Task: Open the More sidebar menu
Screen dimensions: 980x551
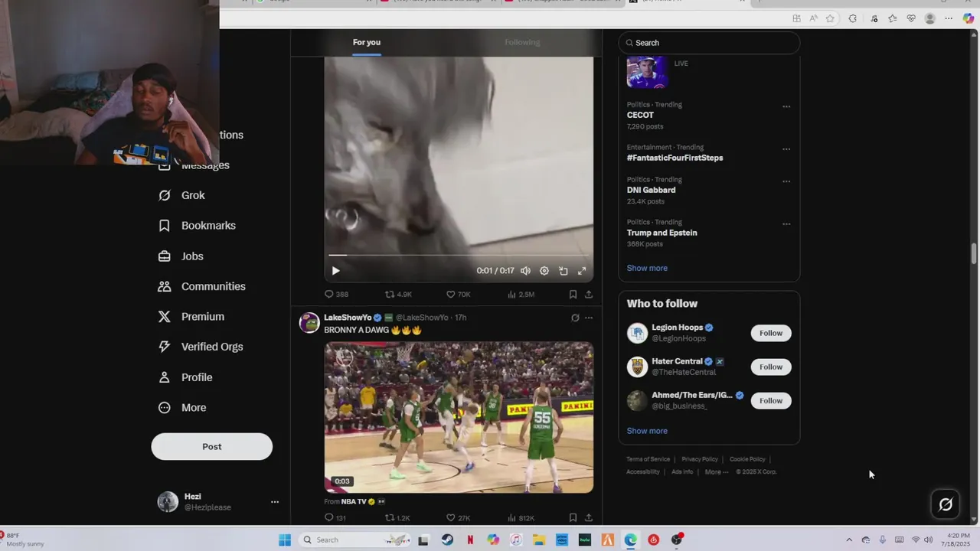Action: [x=181, y=408]
